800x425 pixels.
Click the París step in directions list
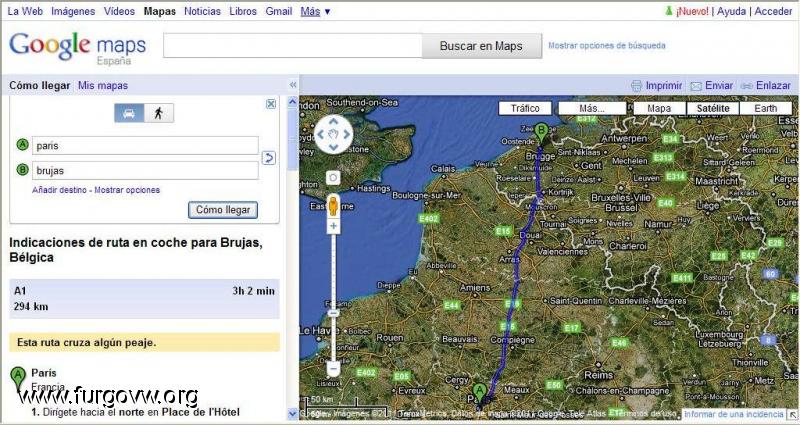click(x=44, y=373)
